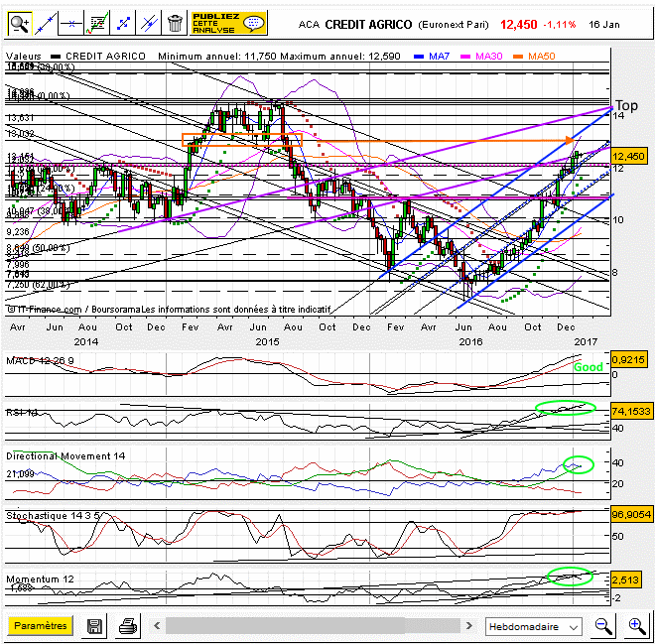The width and height of the screenshot is (655, 644).
Task: Click the MA7 legend label
Action: point(439,56)
